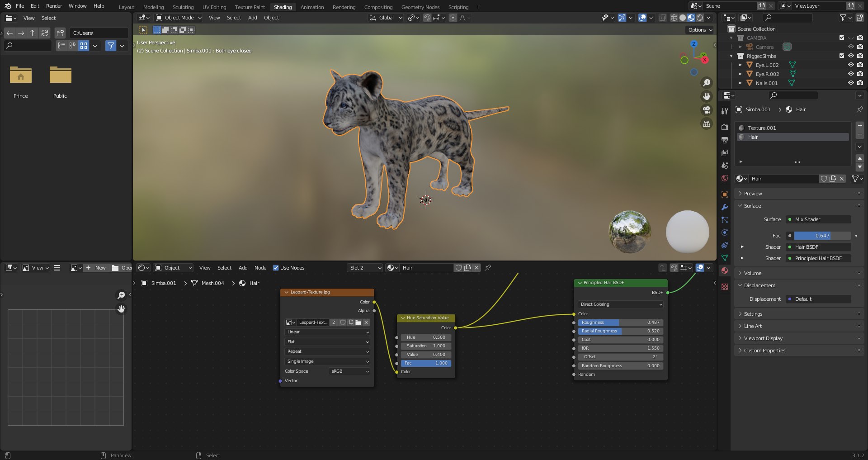Open image file from Leopard-Texture node folder icon
This screenshot has height=460, width=868.
click(x=358, y=322)
